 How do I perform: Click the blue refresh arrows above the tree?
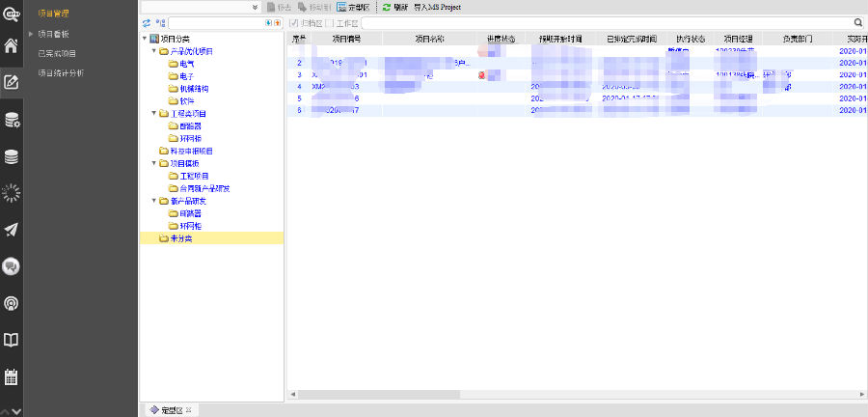147,23
